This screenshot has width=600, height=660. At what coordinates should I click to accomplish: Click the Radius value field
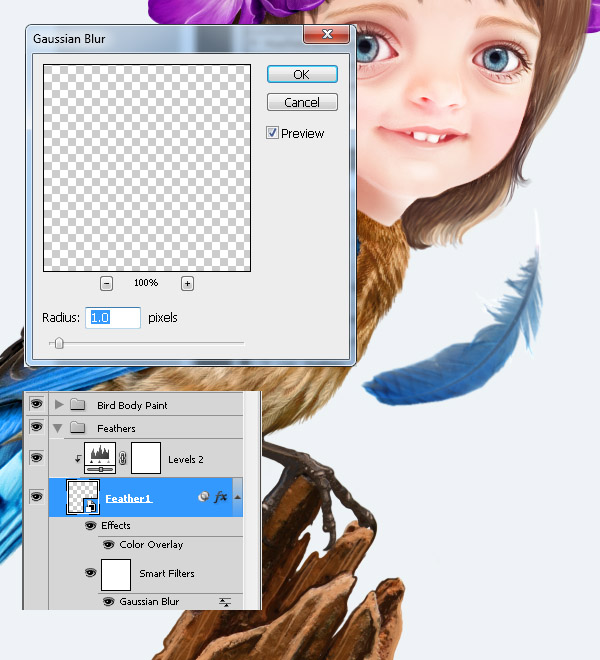tap(113, 317)
